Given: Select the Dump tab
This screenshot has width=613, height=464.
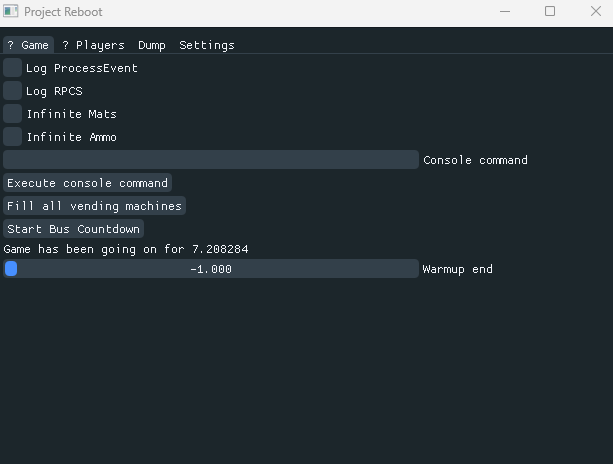Looking at the screenshot, I should click(x=152, y=45).
